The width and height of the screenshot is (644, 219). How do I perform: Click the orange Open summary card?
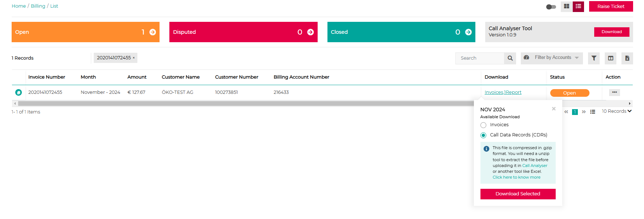pyautogui.click(x=85, y=32)
